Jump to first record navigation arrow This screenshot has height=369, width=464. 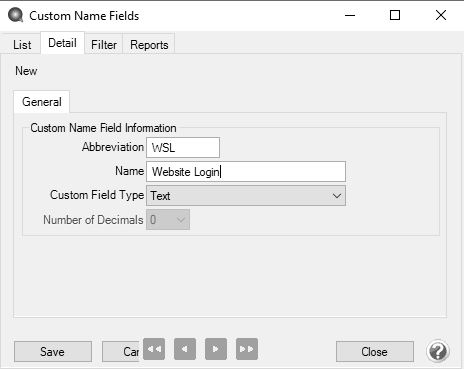click(154, 349)
